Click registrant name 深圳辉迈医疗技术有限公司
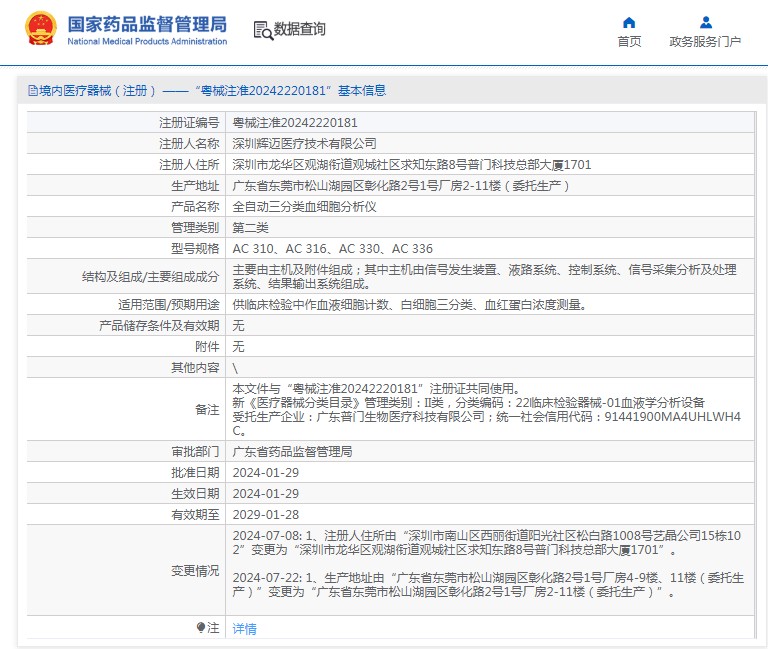This screenshot has height=649, width=768. pos(304,144)
